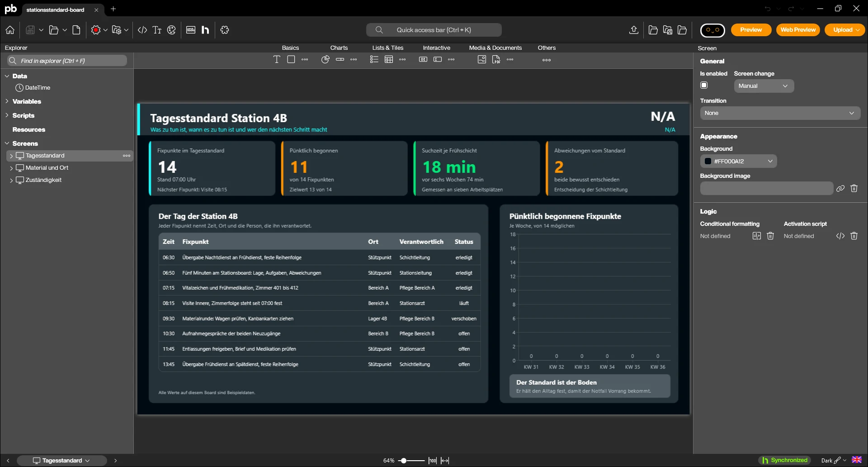The height and width of the screenshot is (467, 868).
Task: Insert a Text control from Basics
Action: [277, 59]
